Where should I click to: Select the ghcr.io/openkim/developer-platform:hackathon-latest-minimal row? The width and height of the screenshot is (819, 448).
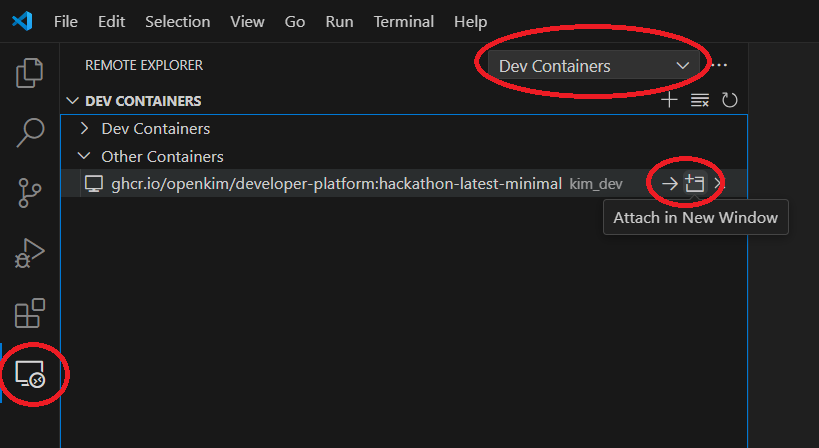(403, 184)
